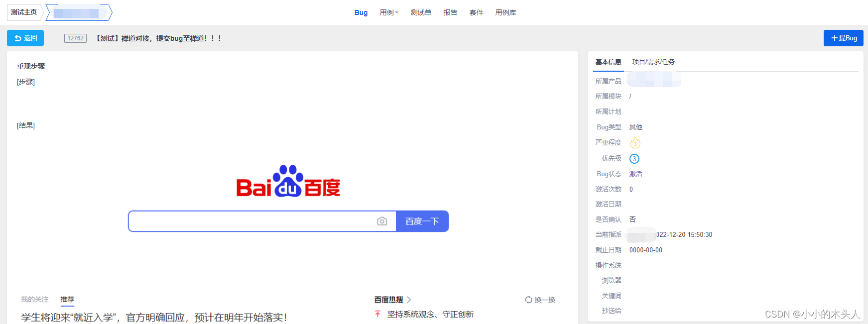Click the bug title 禅道对接 text
Screen dimensions: 868x324
[159, 38]
